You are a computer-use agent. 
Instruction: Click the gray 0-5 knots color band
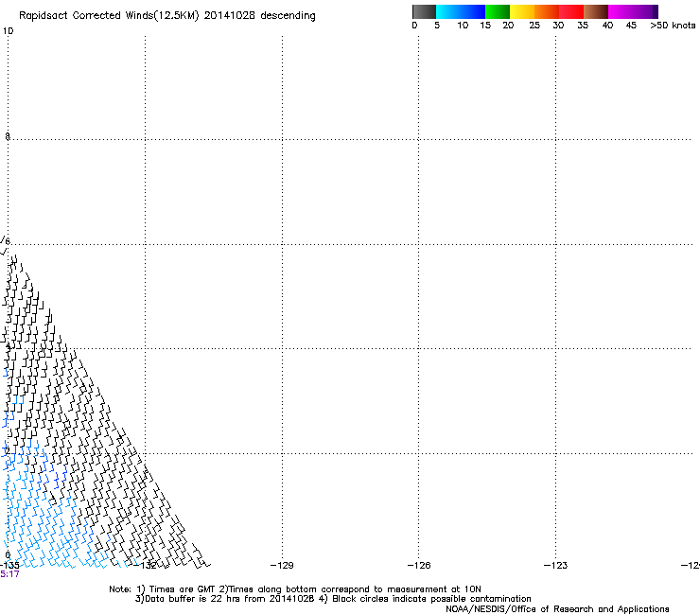[424, 11]
